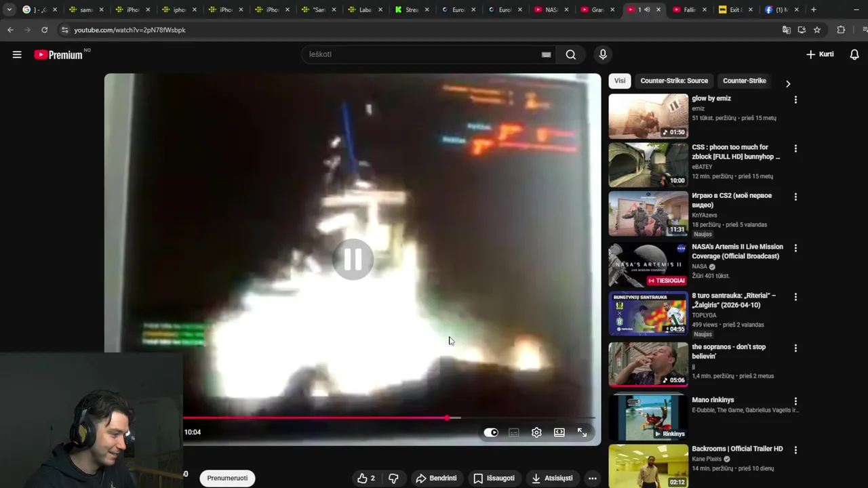Image resolution: width=868 pixels, height=488 pixels.
Task: Open the notifications bell
Action: pos(854,54)
